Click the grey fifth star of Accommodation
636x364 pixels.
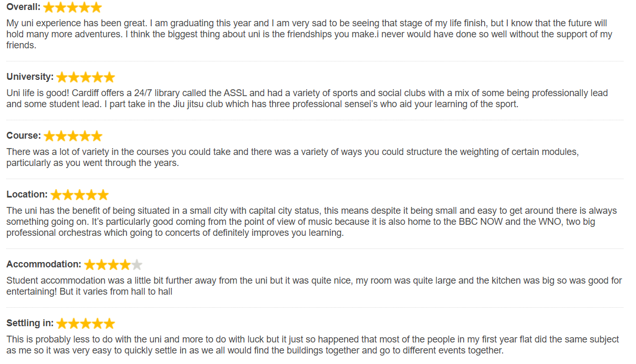(x=137, y=265)
